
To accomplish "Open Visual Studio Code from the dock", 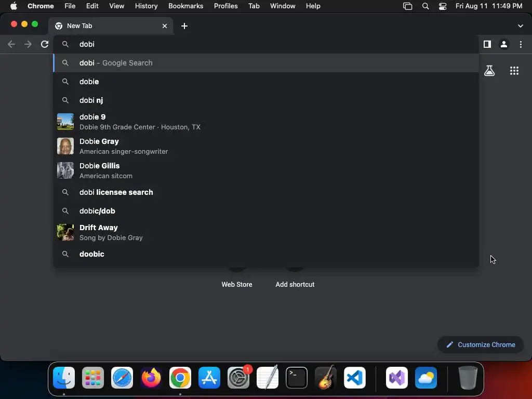I will [355, 378].
